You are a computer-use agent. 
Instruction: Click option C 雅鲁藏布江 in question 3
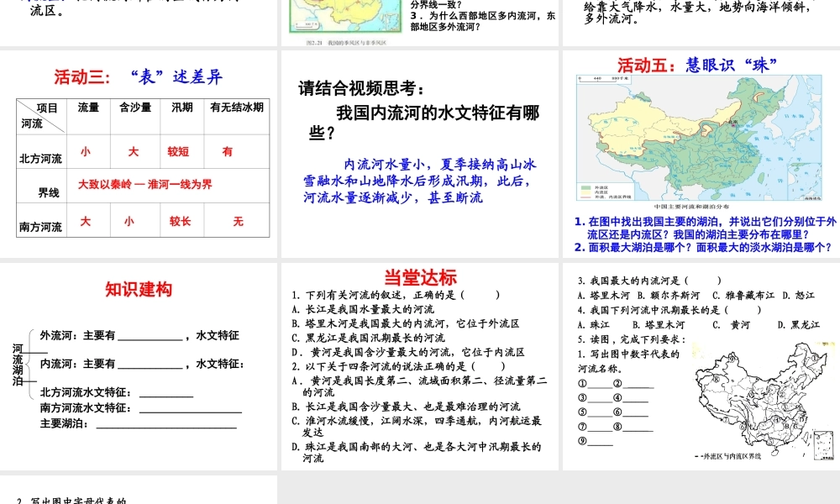[743, 296]
